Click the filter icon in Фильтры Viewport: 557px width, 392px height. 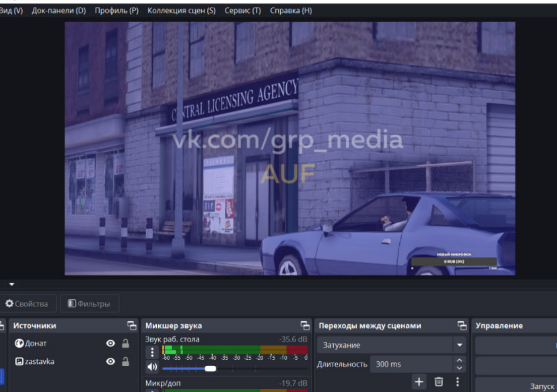72,303
